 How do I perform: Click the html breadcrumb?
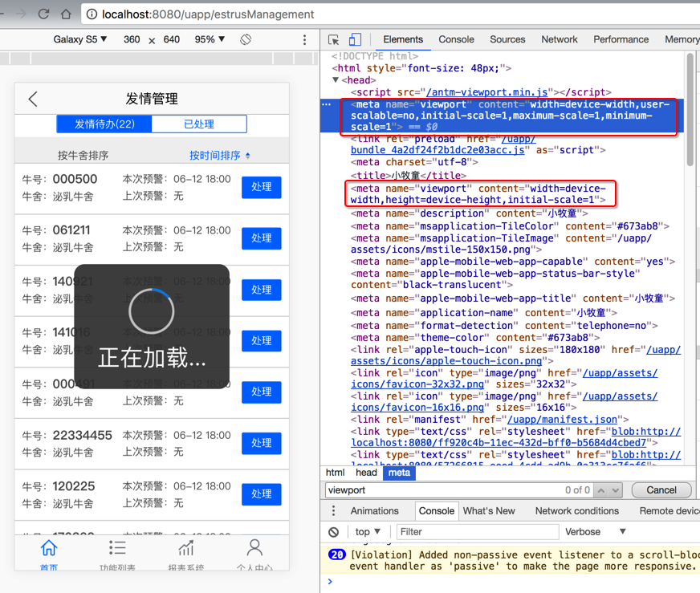[335, 473]
